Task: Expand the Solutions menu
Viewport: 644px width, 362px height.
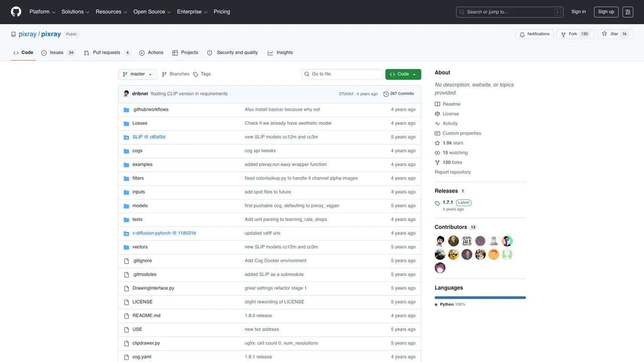Action: [x=75, y=12]
